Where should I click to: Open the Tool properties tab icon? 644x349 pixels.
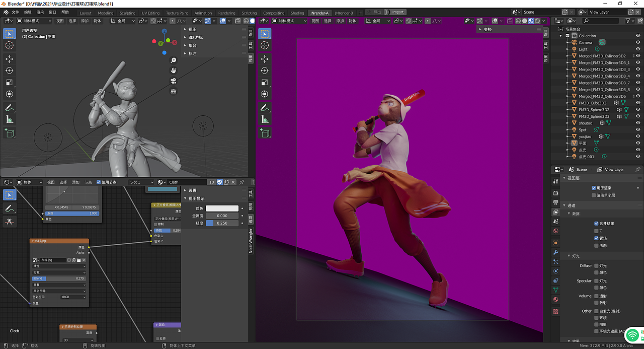pyautogui.click(x=555, y=181)
